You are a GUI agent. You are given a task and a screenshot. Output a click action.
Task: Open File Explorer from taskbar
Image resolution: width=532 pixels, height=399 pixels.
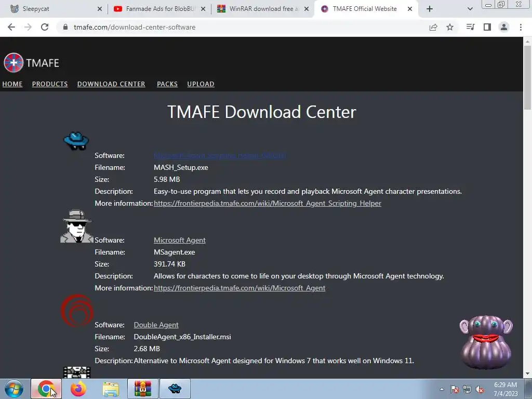111,389
